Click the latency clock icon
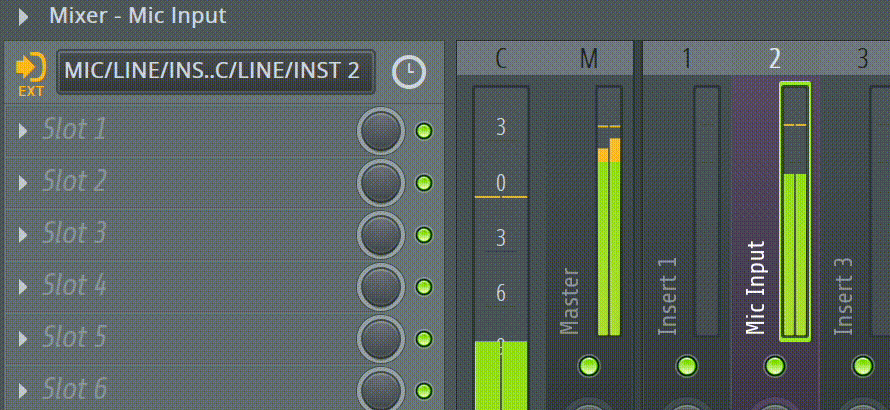 409,72
